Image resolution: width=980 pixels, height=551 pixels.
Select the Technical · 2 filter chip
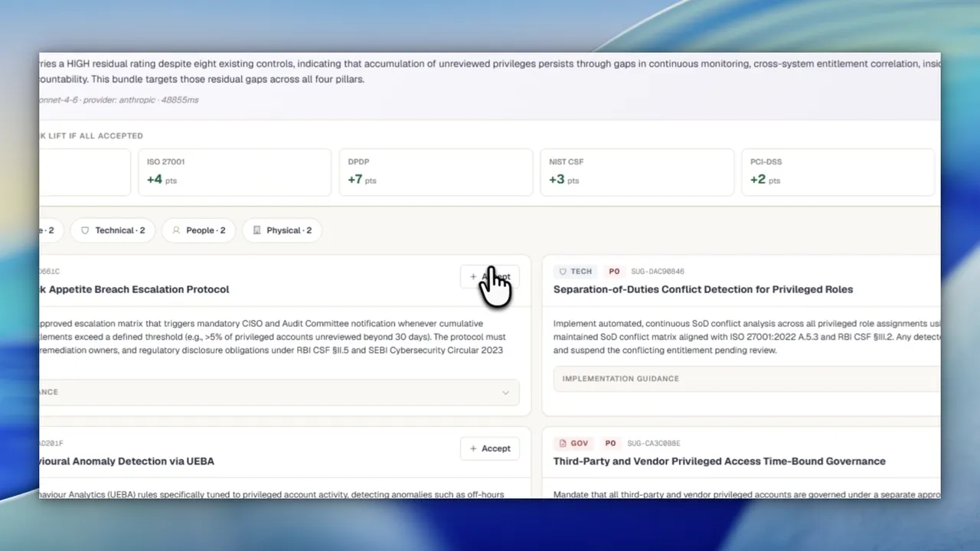[x=113, y=230]
